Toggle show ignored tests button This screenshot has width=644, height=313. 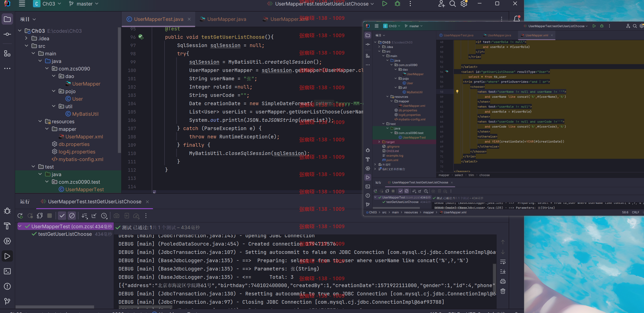(x=72, y=216)
